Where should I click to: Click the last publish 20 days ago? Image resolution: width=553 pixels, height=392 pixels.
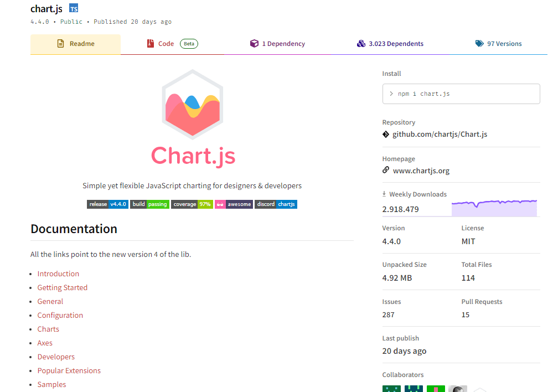pos(405,351)
